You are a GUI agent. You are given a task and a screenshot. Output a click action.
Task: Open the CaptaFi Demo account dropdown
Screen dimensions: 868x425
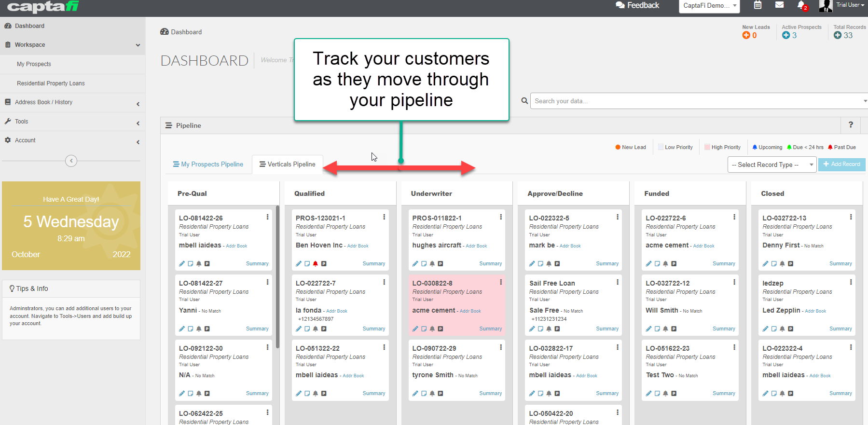(x=709, y=6)
